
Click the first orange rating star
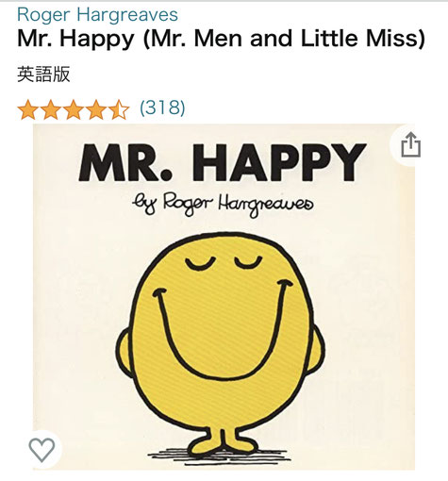coord(28,109)
